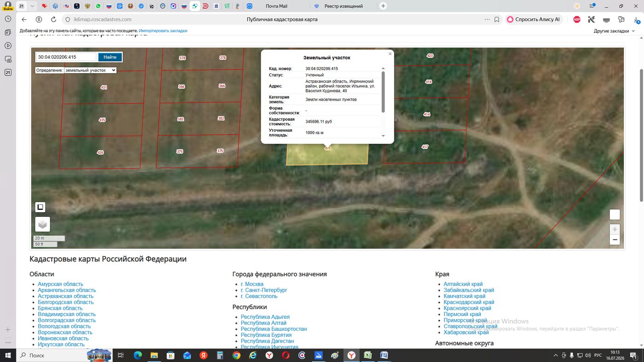Screen dimensions: 644x362
Task: Open the map layers switcher icon
Action: tap(42, 225)
